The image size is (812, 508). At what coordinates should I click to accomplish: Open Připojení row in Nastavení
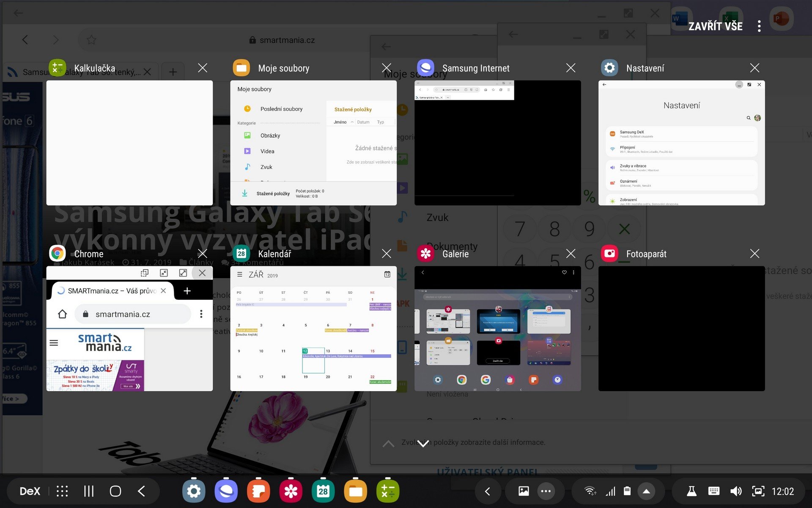[682, 149]
